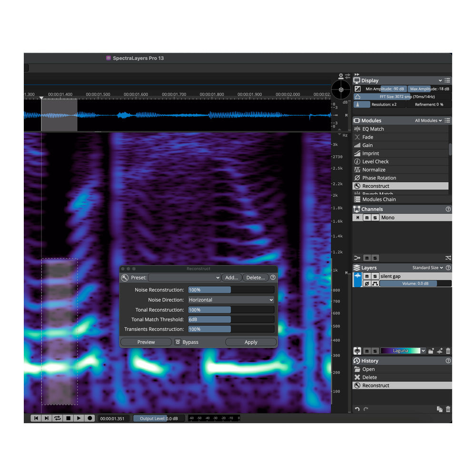The width and height of the screenshot is (476, 476).
Task: Adjust the Tonal Match Threshold slider
Action: coord(231,319)
